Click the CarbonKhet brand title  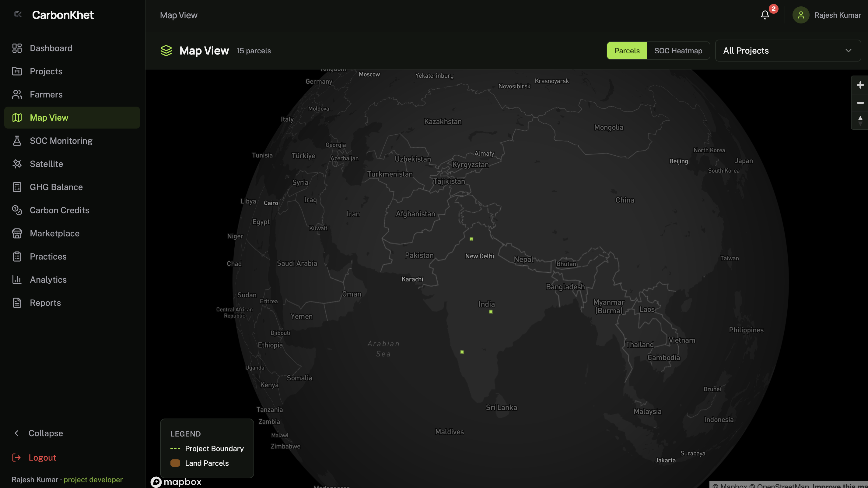click(63, 15)
